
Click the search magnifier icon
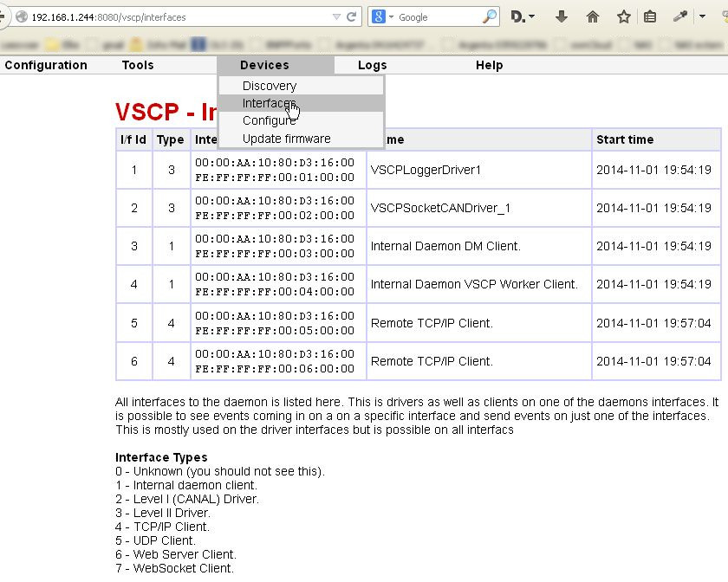[490, 16]
